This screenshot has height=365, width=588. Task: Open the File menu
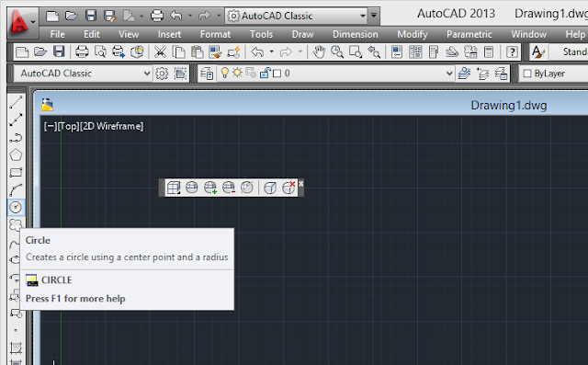pyautogui.click(x=57, y=35)
